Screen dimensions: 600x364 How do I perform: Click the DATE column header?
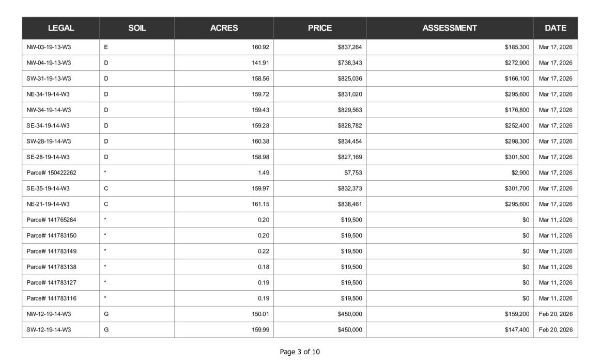556,28
